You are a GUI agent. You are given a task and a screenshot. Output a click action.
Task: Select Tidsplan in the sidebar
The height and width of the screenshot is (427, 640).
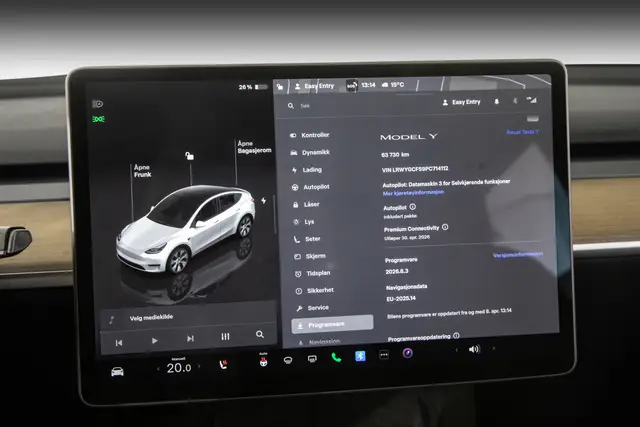(x=313, y=274)
